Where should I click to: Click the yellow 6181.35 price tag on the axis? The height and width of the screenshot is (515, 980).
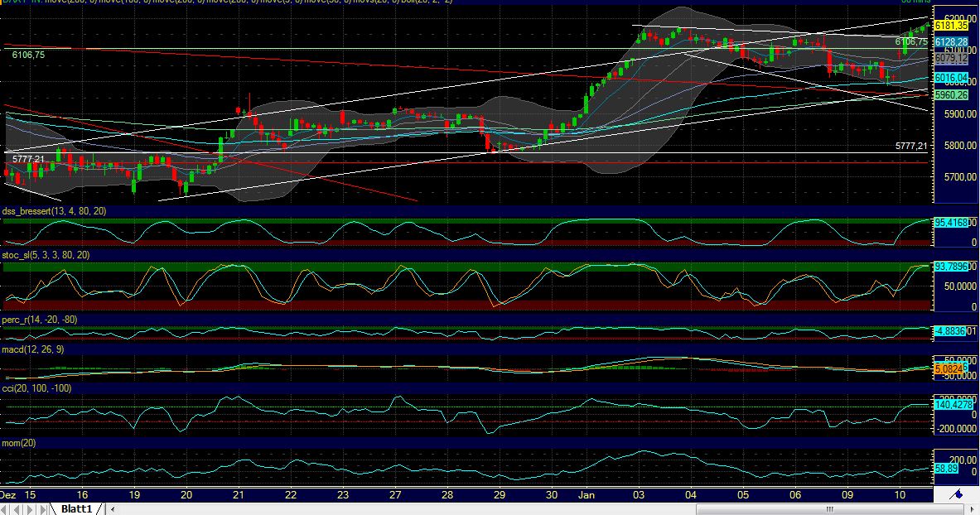click(951, 26)
